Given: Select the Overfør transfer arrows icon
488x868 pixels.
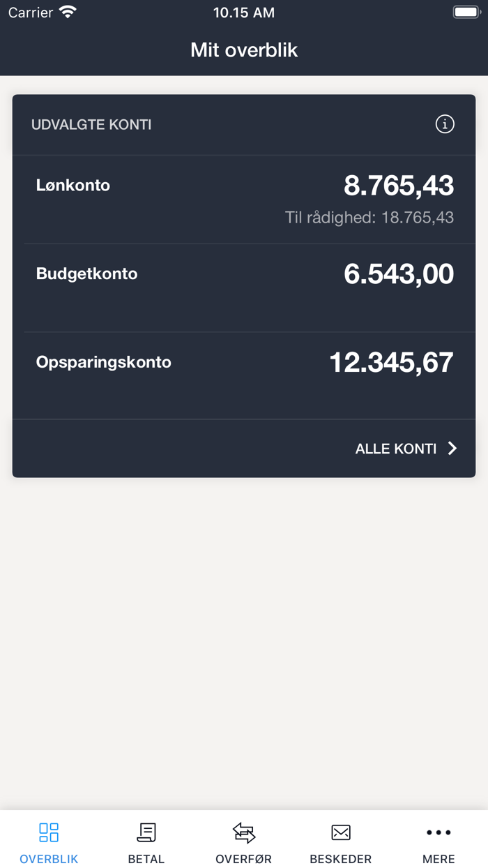Looking at the screenshot, I should point(243,832).
